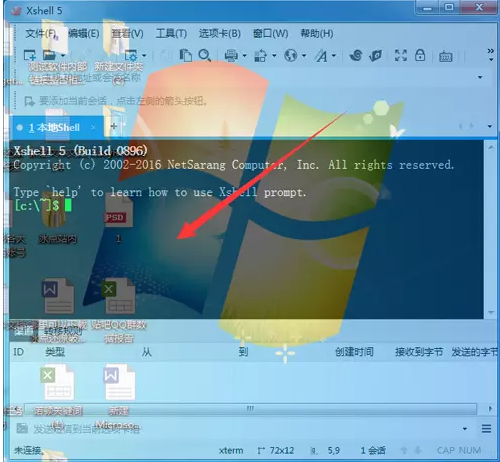The image size is (500, 462).
Task: Click the xterm status bar entry
Action: pos(231,451)
